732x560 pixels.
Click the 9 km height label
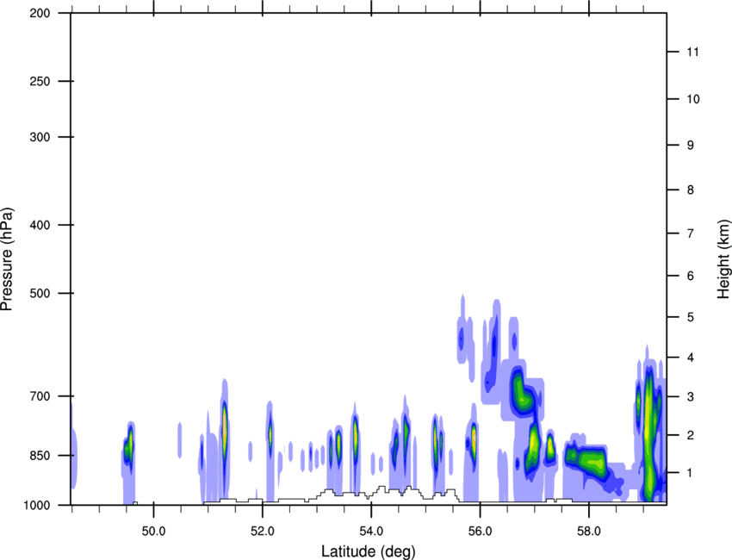click(x=691, y=145)
